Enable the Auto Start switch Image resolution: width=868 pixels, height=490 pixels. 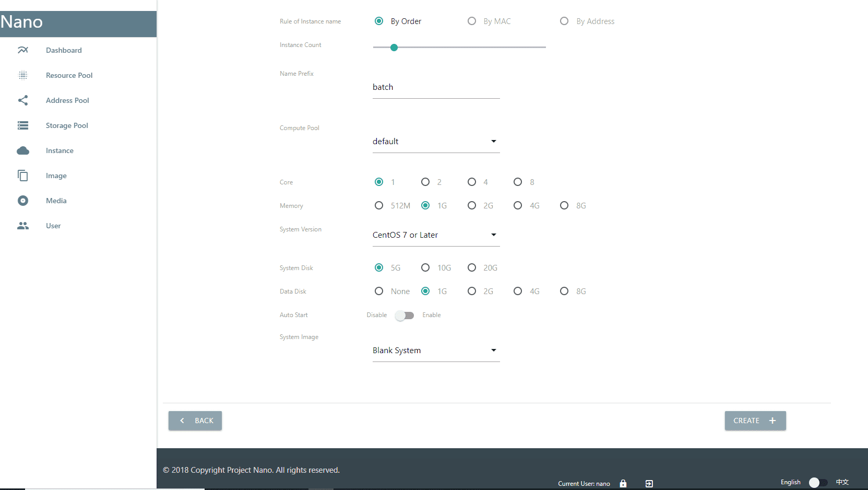point(405,316)
